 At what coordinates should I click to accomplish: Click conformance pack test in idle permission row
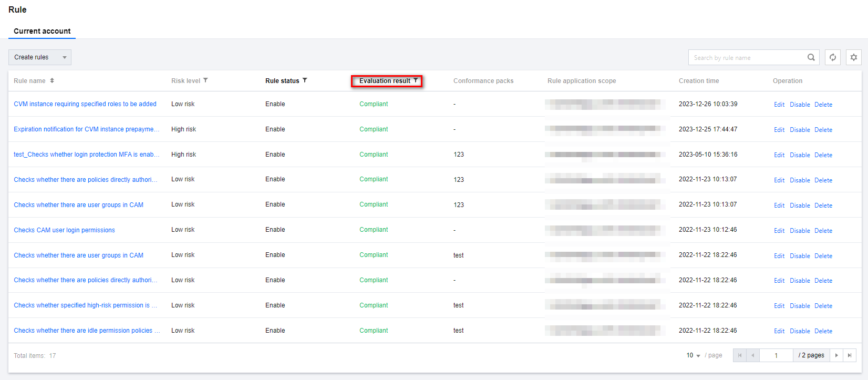click(459, 331)
